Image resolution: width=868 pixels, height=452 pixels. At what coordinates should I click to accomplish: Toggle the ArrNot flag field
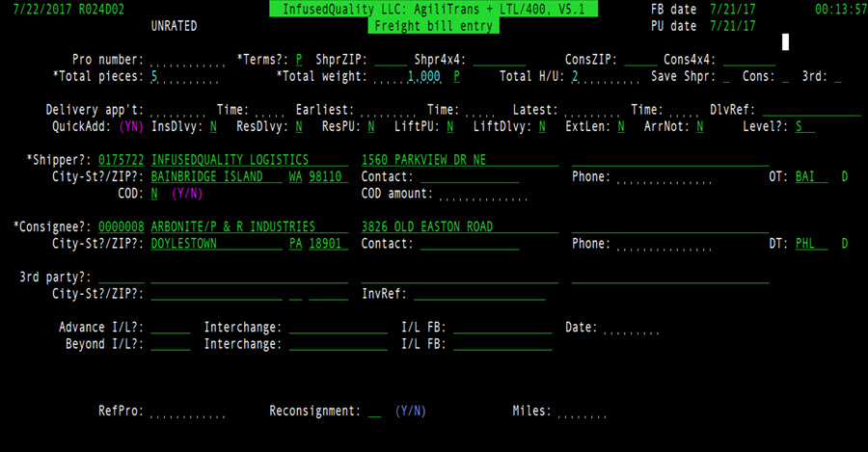698,126
